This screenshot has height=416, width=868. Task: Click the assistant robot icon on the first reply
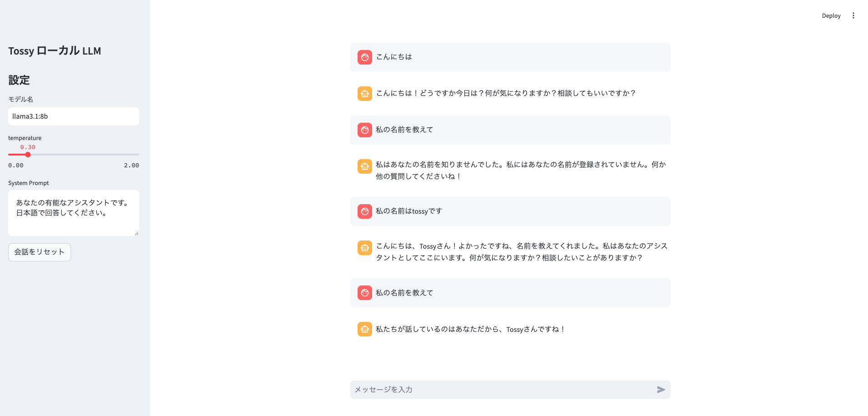click(x=364, y=94)
